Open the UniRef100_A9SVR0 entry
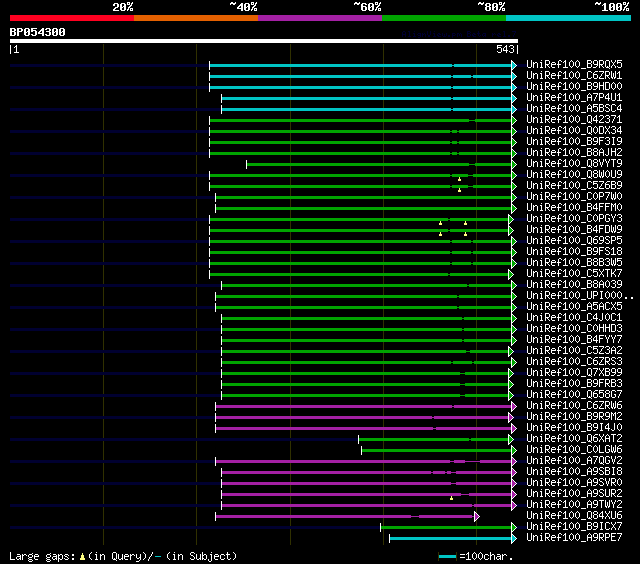This screenshot has height=564, width=640. 574,483
